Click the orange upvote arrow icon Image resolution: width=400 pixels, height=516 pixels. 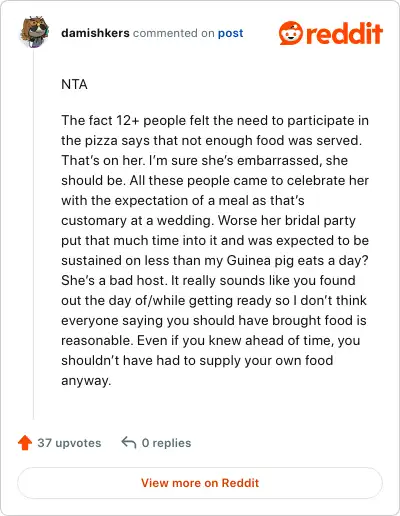(x=25, y=443)
